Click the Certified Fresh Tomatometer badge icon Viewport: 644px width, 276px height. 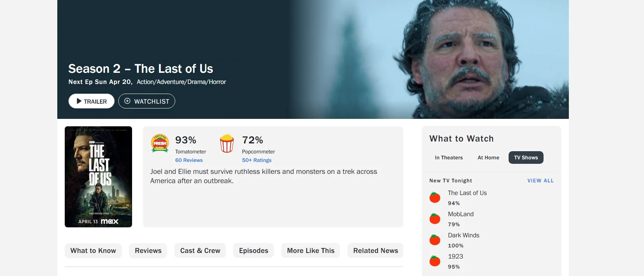coord(160,143)
